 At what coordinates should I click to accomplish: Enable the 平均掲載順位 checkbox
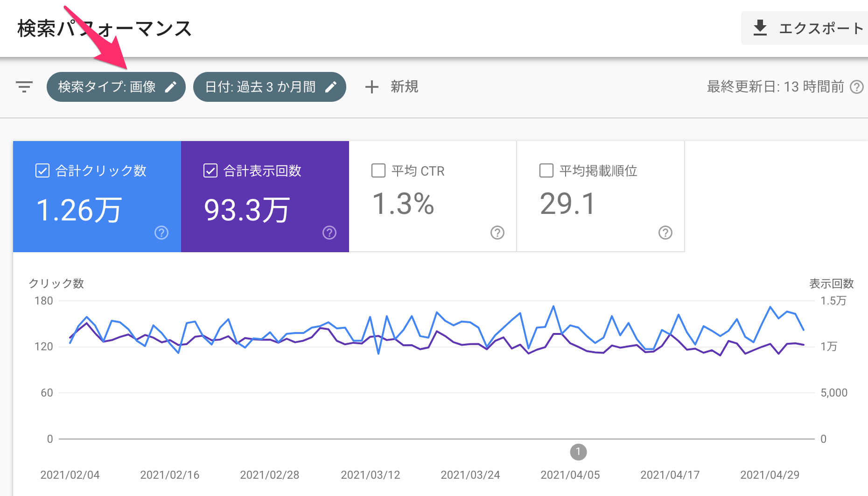pos(546,170)
